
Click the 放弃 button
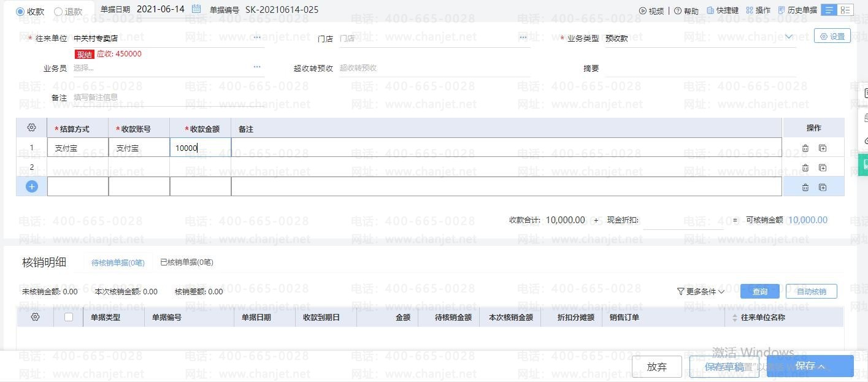click(656, 367)
